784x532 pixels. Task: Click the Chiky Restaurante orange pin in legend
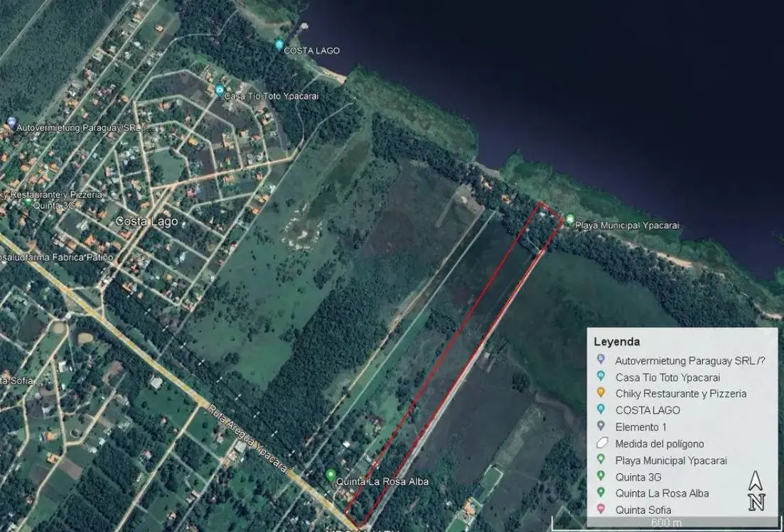(x=601, y=393)
